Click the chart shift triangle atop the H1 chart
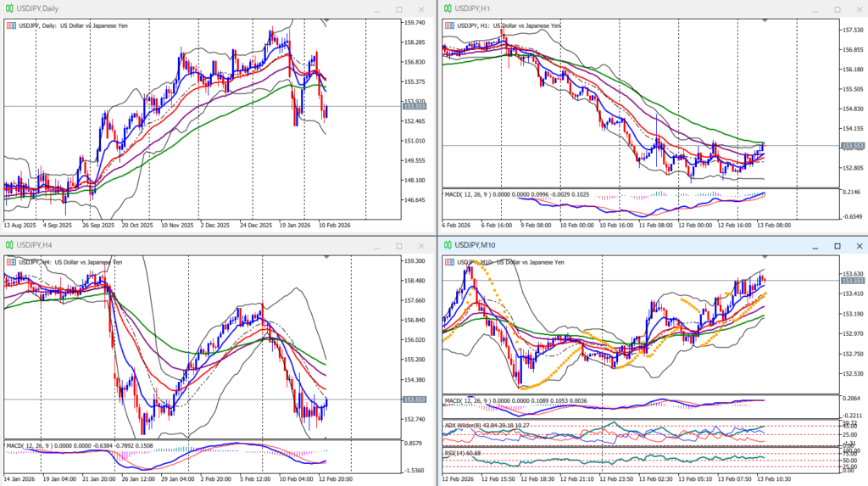The height and width of the screenshot is (486, 868). coord(765,20)
